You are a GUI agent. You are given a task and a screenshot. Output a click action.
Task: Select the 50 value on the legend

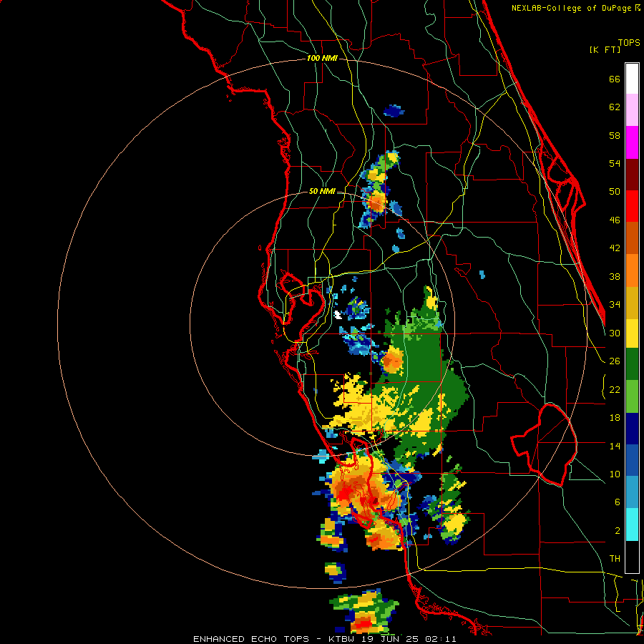[x=615, y=192]
